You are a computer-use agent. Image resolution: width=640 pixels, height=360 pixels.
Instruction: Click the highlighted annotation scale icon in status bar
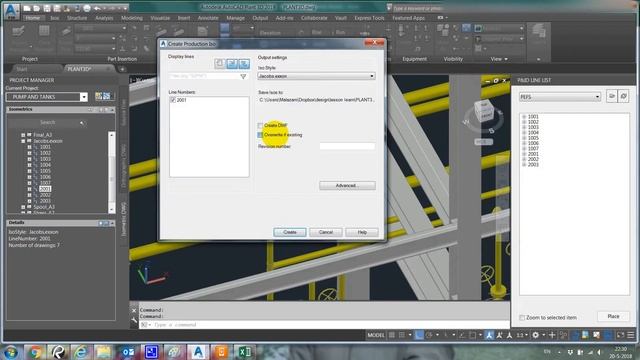489,335
